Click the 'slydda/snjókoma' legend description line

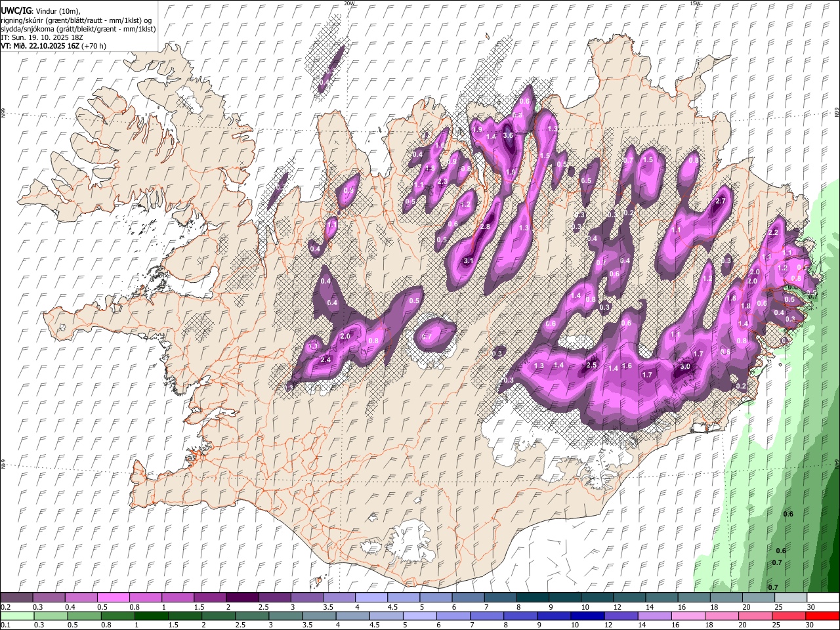pos(78,29)
